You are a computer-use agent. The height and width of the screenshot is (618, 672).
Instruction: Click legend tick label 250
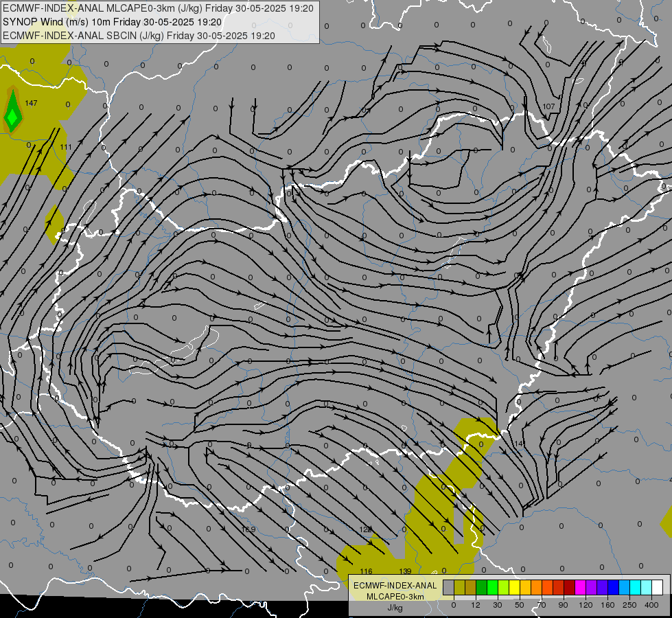pos(629,605)
